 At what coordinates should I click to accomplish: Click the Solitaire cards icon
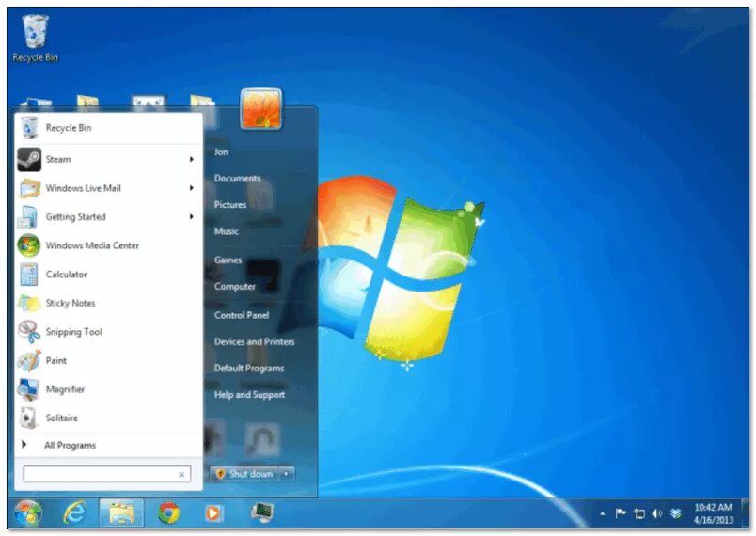point(29,418)
